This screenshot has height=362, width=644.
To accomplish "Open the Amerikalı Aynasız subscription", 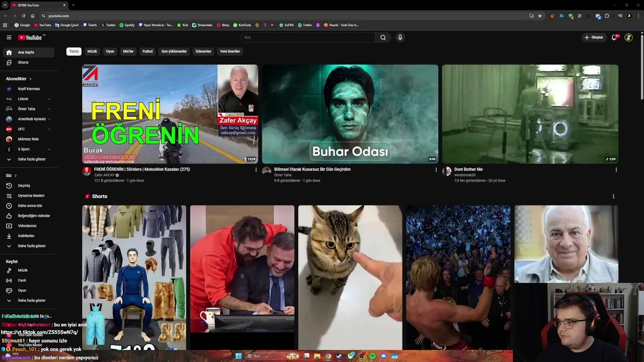I will (28, 119).
